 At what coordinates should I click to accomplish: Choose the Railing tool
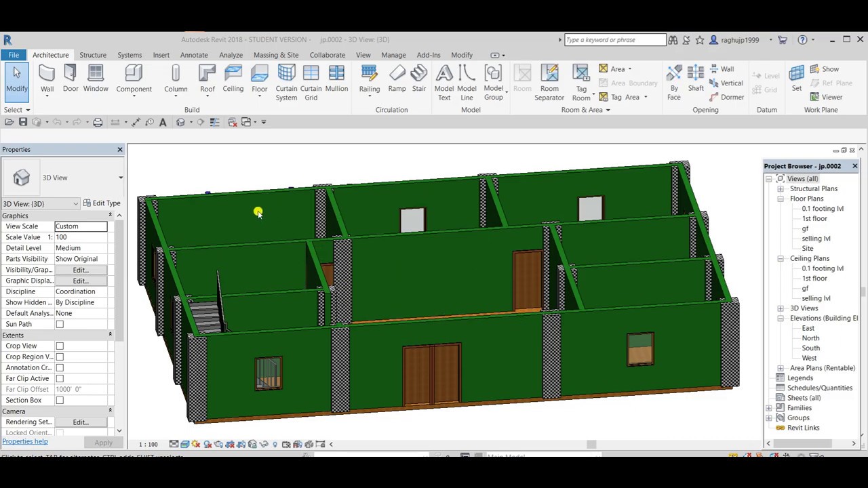click(x=370, y=79)
